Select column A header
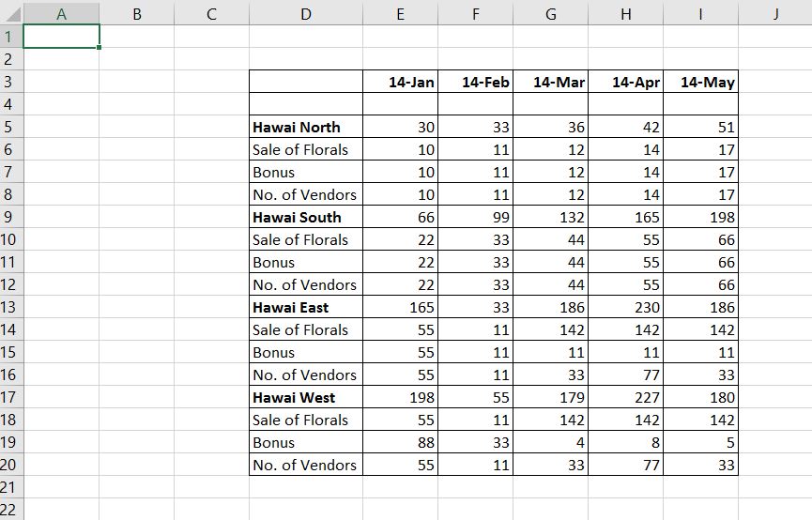This screenshot has width=812, height=520. click(x=61, y=13)
